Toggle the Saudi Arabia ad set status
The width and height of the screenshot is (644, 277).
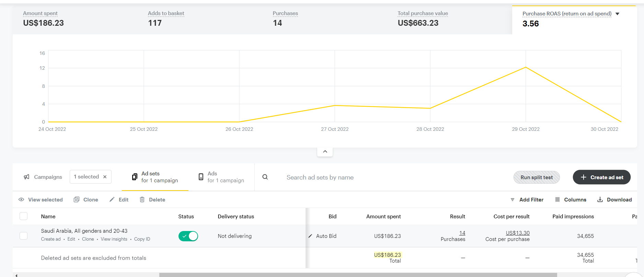(188, 236)
